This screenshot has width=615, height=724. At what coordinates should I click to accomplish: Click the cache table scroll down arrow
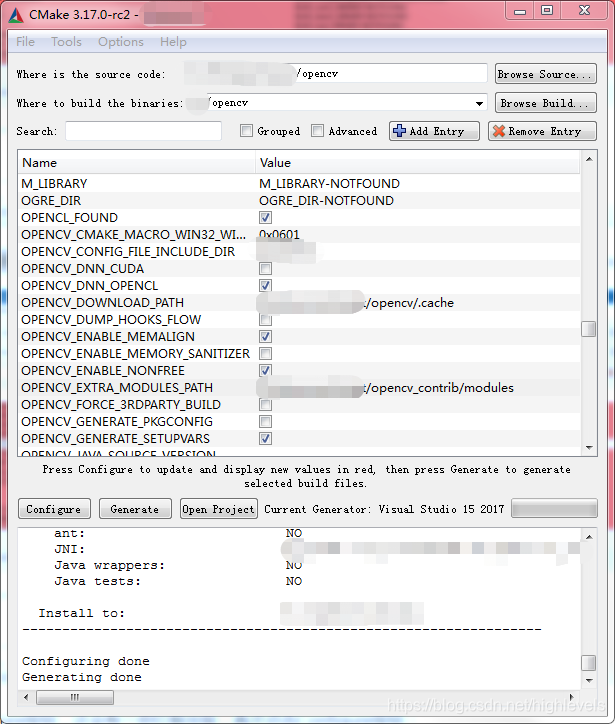pyautogui.click(x=589, y=447)
